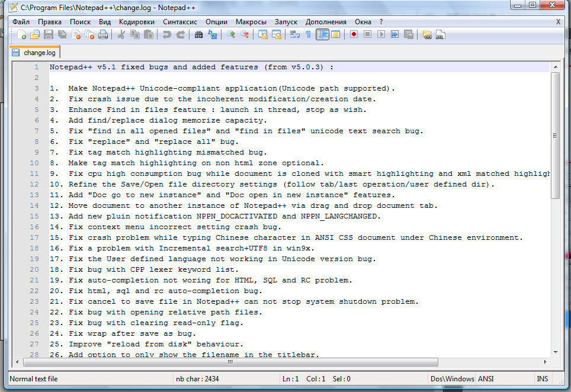Toggle synchronized vertical scrolling
This screenshot has height=392, width=571.
point(262,34)
